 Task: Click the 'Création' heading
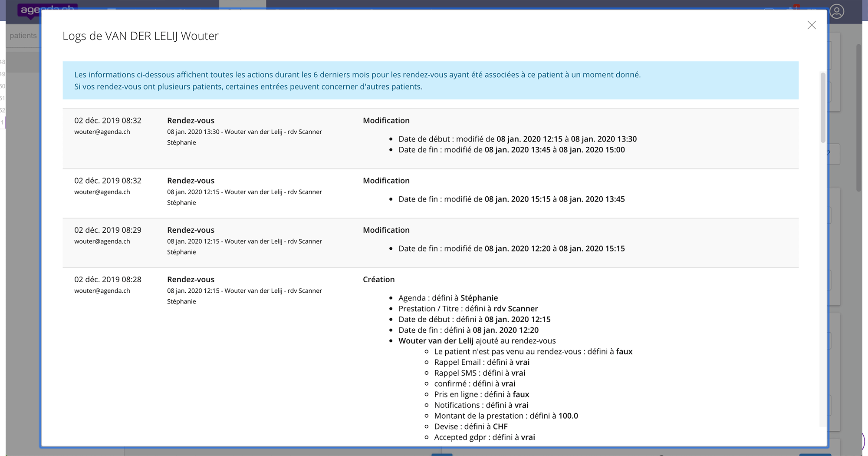(x=378, y=280)
